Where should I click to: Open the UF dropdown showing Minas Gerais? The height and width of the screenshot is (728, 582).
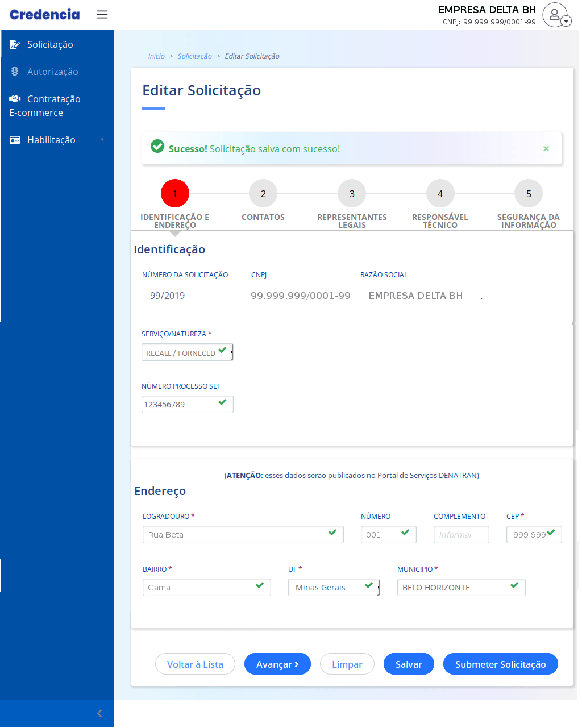pyautogui.click(x=333, y=588)
